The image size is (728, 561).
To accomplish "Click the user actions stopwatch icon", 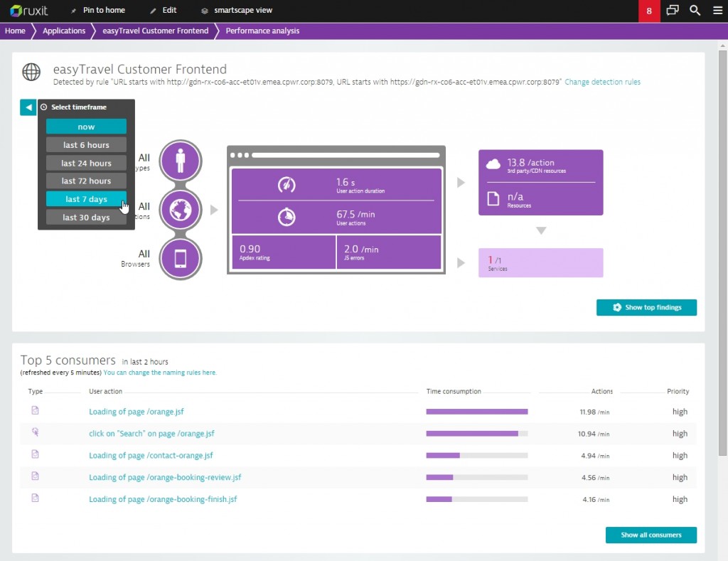I will pyautogui.click(x=287, y=217).
